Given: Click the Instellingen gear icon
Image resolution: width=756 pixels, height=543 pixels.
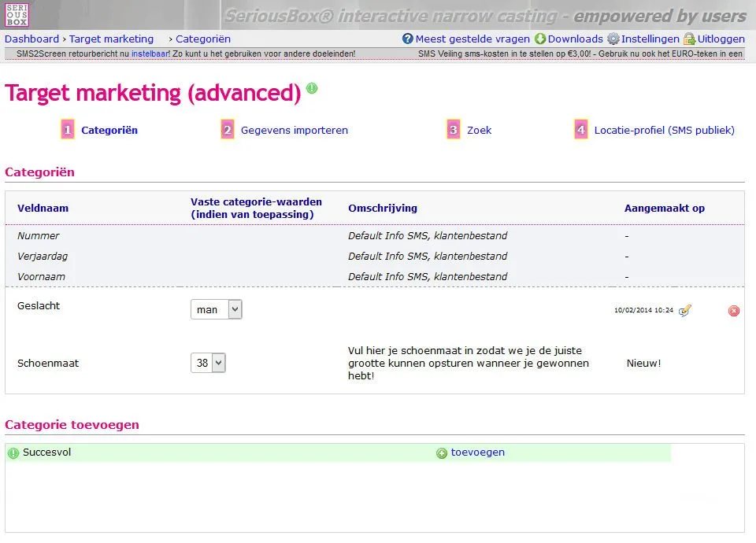Looking at the screenshot, I should point(613,39).
